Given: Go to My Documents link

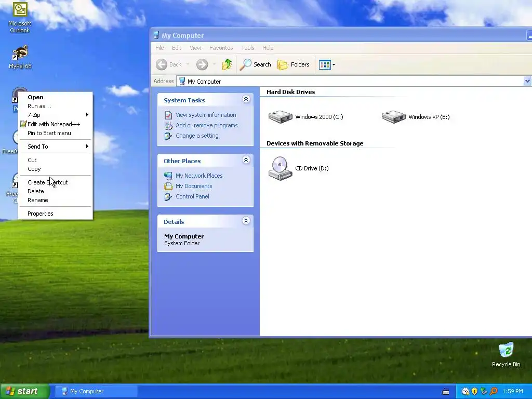Looking at the screenshot, I should tap(194, 186).
